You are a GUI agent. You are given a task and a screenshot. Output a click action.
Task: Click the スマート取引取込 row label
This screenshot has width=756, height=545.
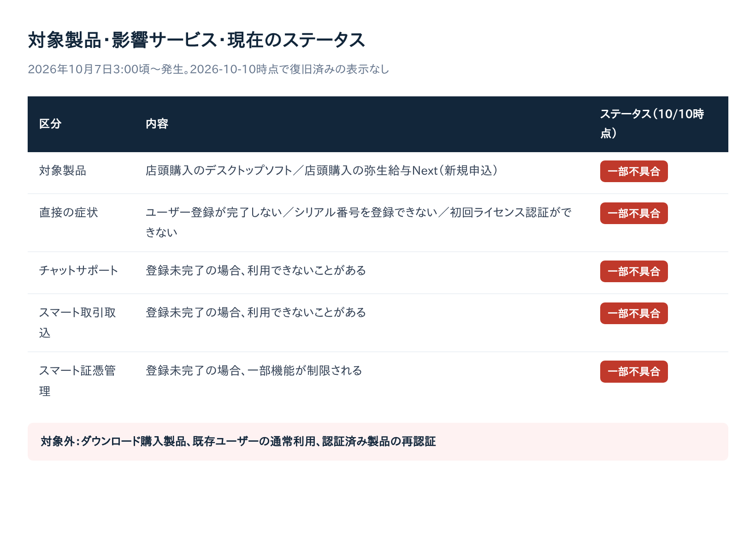[77, 323]
